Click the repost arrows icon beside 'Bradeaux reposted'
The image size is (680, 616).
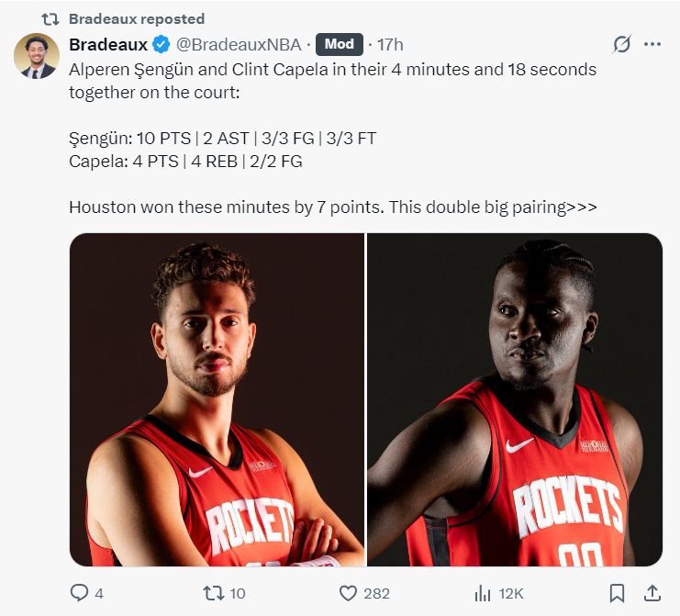tap(50, 19)
